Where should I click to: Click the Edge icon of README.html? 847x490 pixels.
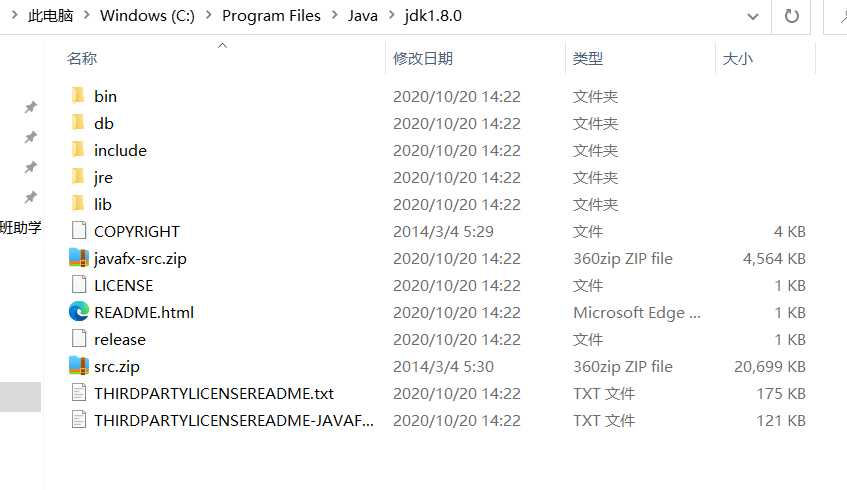(79, 311)
